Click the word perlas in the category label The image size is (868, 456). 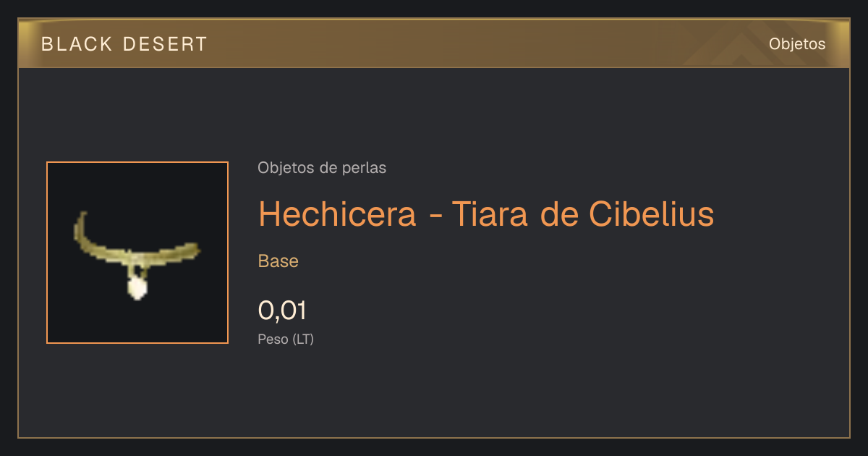click(365, 168)
